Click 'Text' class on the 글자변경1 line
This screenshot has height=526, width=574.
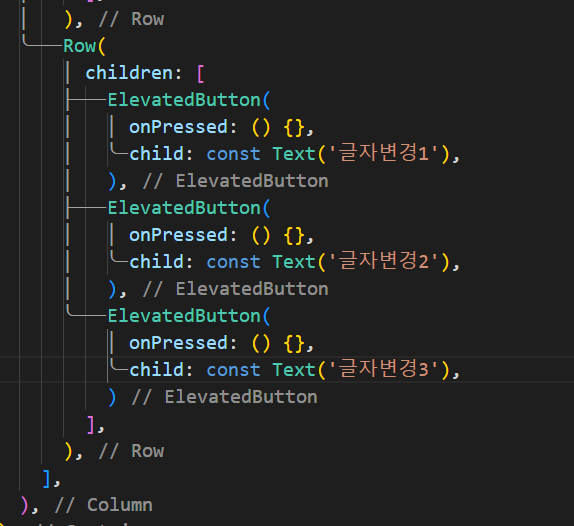tap(294, 154)
